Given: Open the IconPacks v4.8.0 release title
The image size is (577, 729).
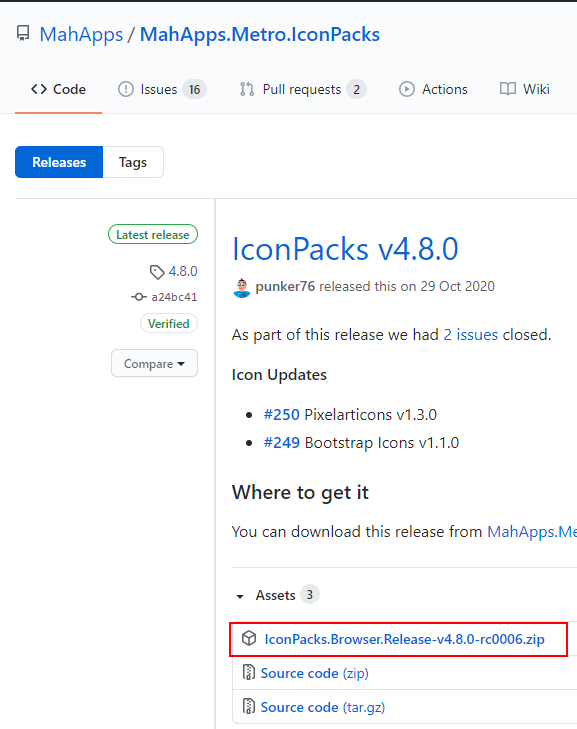Looking at the screenshot, I should [345, 249].
